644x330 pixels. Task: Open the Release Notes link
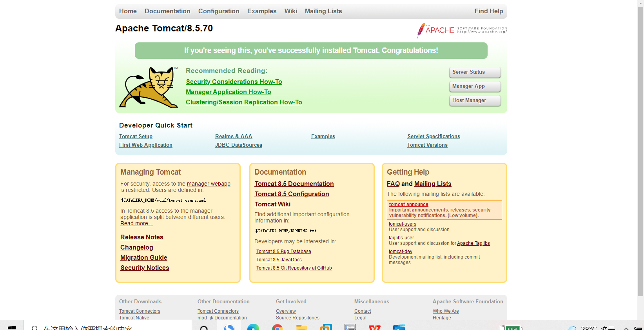coord(141,237)
